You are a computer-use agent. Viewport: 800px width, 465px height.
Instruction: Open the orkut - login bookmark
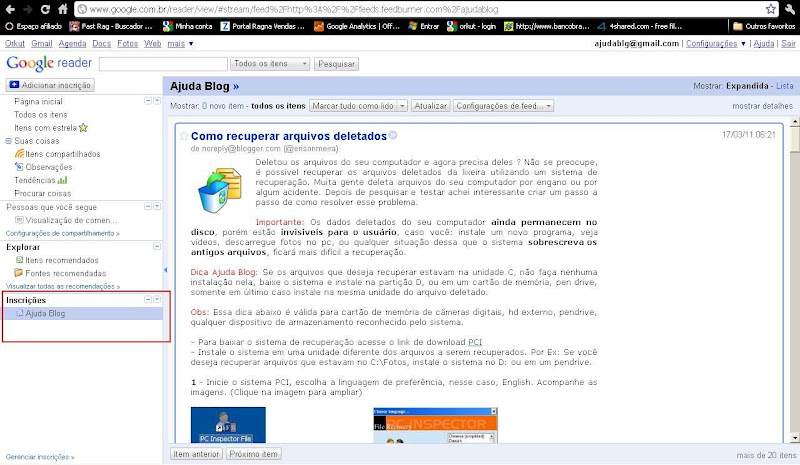click(x=471, y=26)
